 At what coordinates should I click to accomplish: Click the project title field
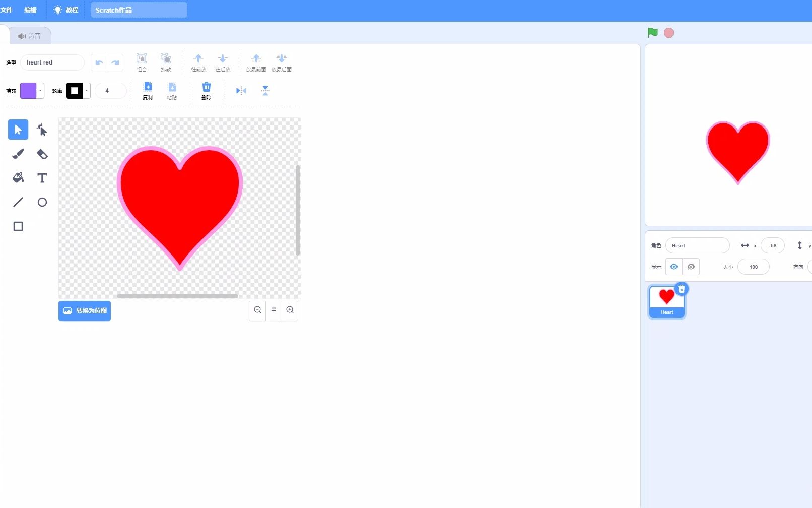(139, 10)
